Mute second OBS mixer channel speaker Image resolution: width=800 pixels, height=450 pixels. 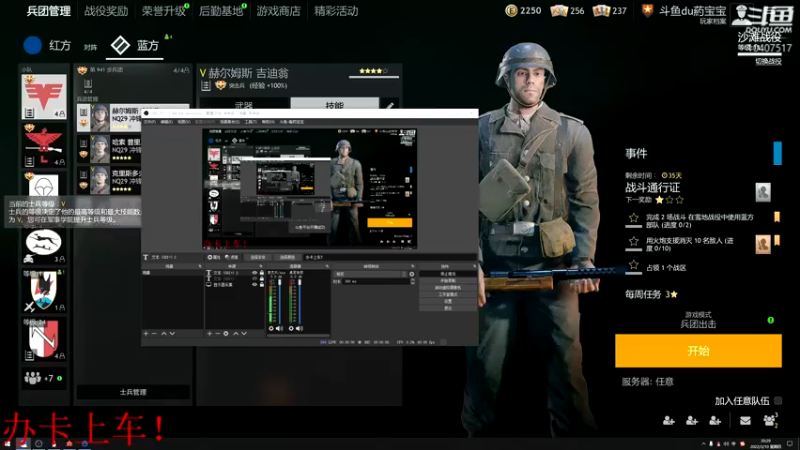click(299, 328)
